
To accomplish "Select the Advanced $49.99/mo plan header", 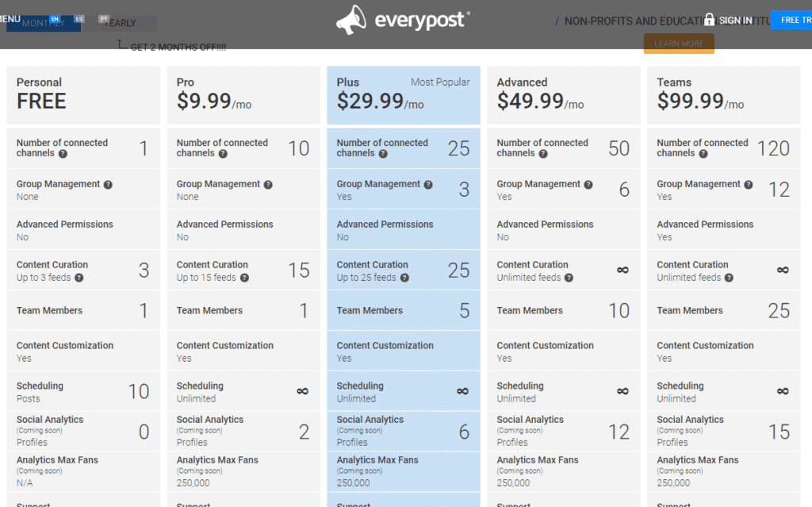I will 564,95.
